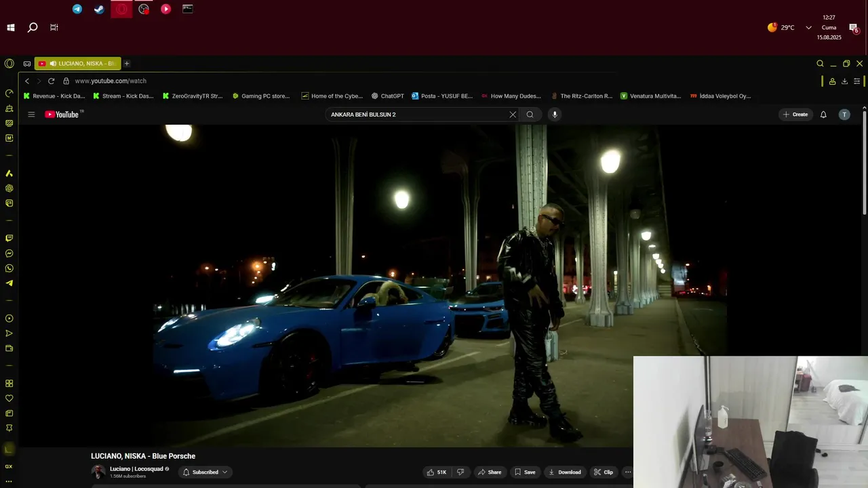Open sidebar three-dots setup menu
This screenshot has height=488, width=868.
[9, 481]
